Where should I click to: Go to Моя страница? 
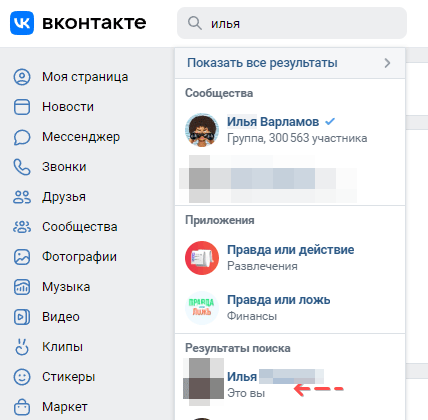85,77
